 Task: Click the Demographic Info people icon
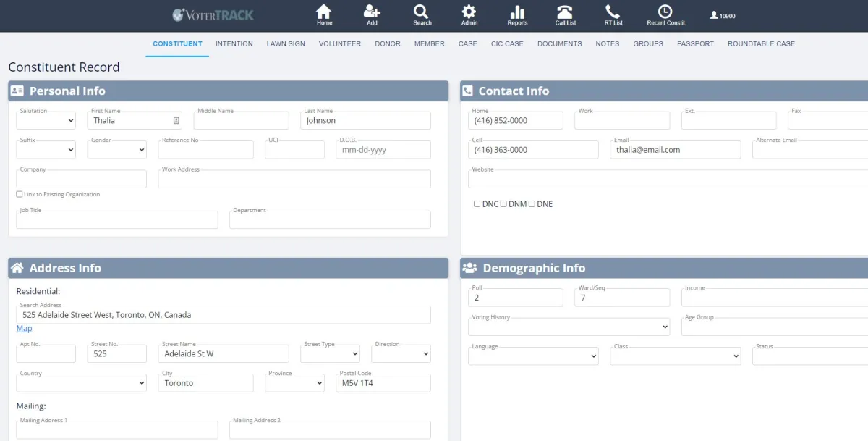[469, 268]
